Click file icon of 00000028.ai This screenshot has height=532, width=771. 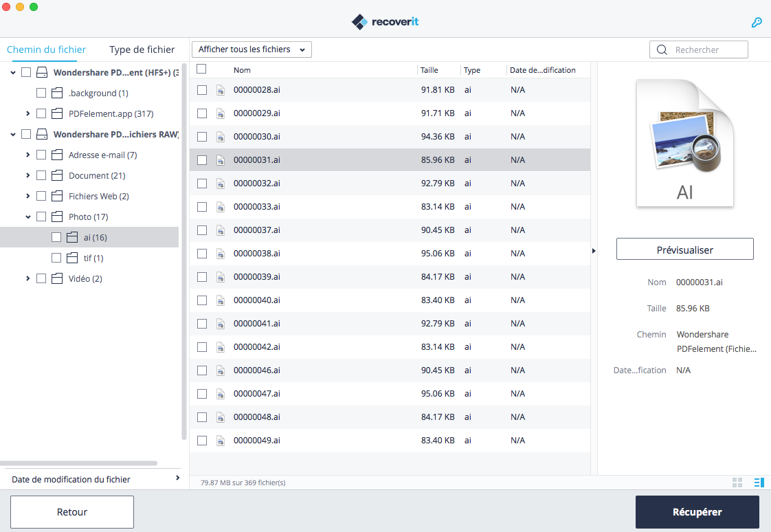[221, 90]
